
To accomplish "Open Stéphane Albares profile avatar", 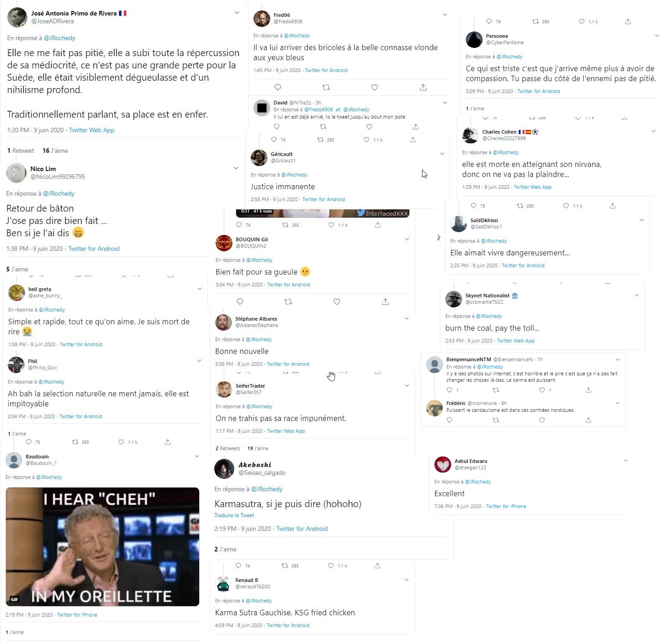I will pos(223,322).
